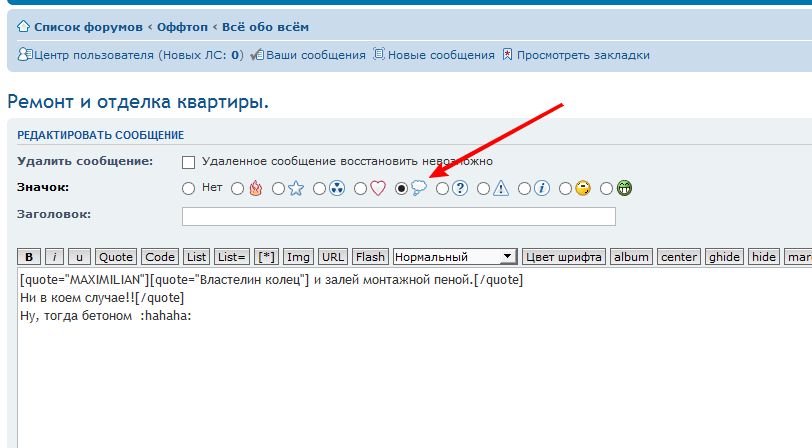Insert a hide tag
This screenshot has height=448, width=812.
click(x=764, y=257)
